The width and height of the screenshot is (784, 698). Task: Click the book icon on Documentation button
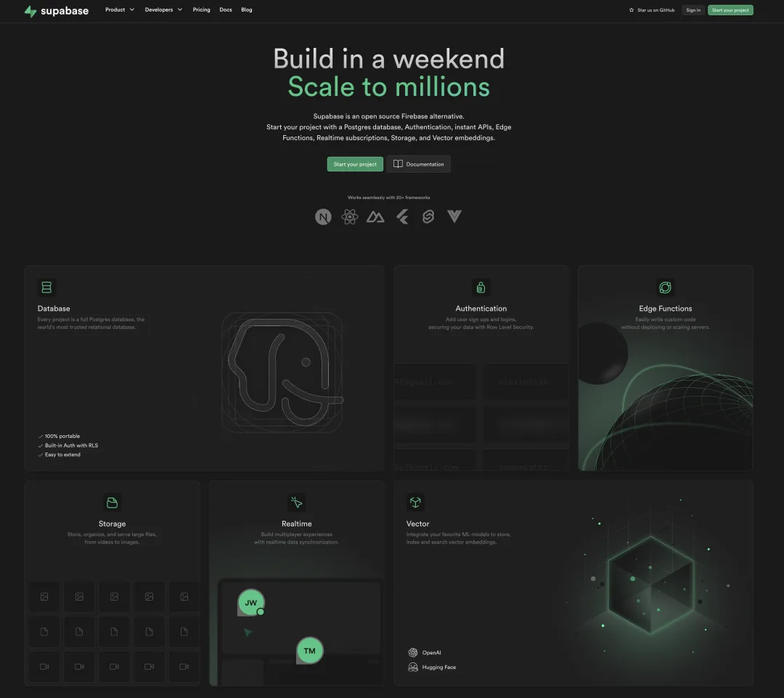[x=398, y=164]
